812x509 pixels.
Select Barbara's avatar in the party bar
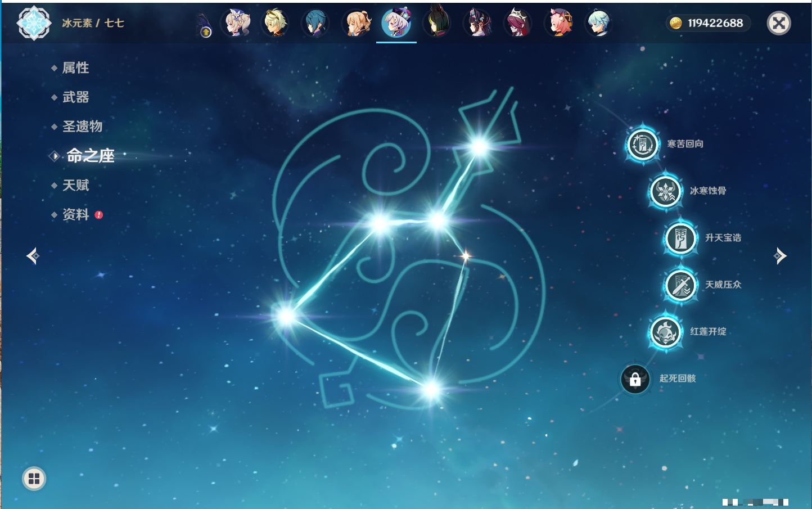tap(237, 23)
